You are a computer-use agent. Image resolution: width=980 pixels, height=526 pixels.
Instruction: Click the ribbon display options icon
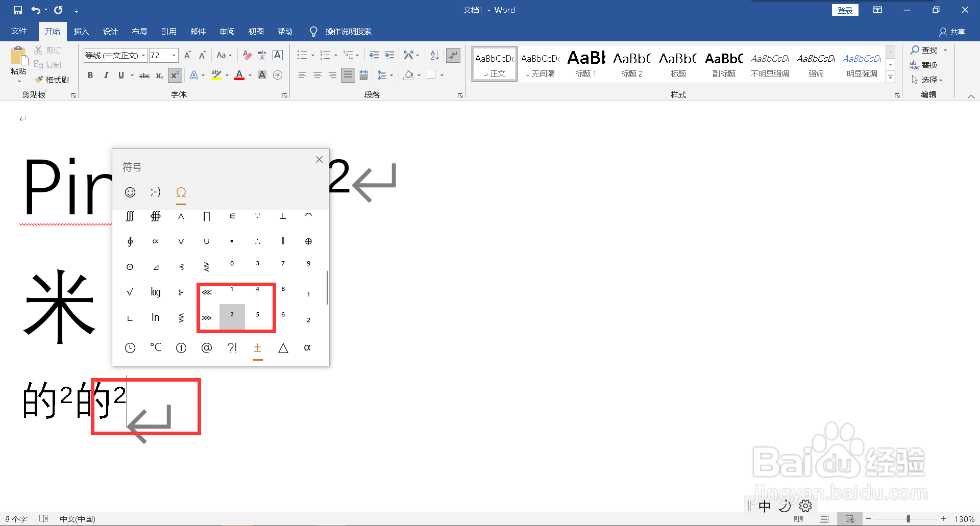877,10
